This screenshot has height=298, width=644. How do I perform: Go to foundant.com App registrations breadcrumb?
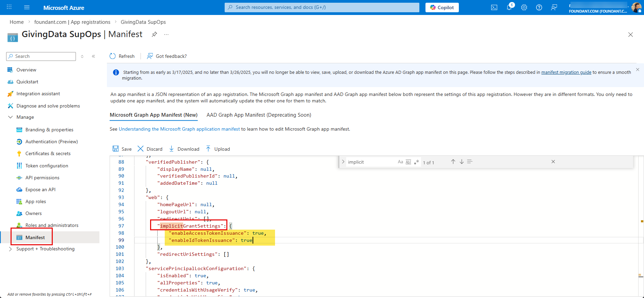[72, 22]
